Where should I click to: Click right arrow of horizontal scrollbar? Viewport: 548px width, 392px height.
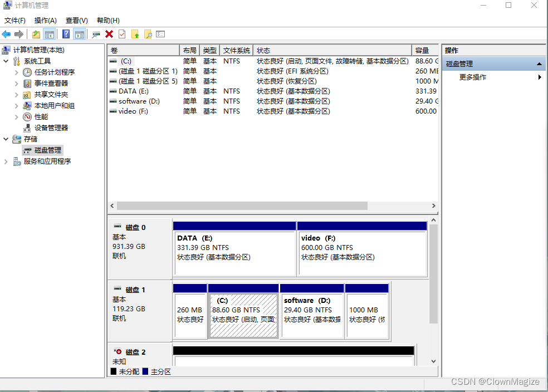pos(434,206)
